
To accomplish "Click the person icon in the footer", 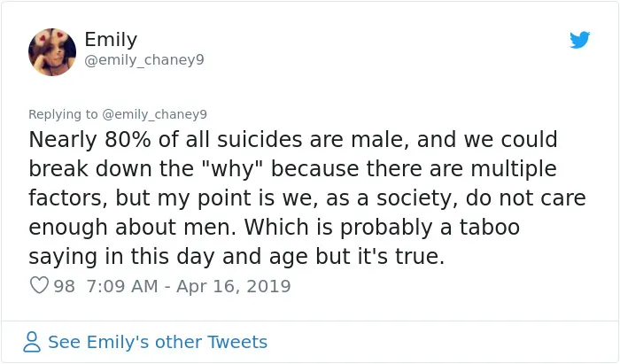I will [x=32, y=342].
